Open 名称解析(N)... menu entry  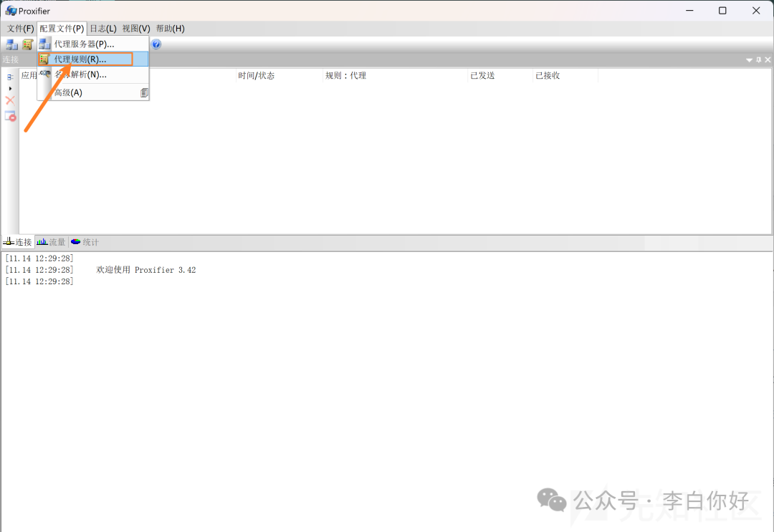(93, 75)
